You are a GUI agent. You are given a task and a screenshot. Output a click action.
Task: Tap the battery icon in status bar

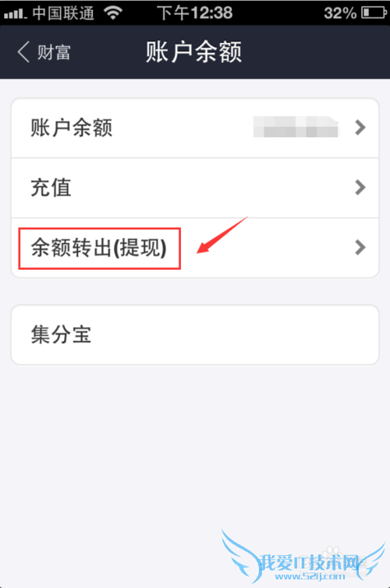(x=374, y=12)
